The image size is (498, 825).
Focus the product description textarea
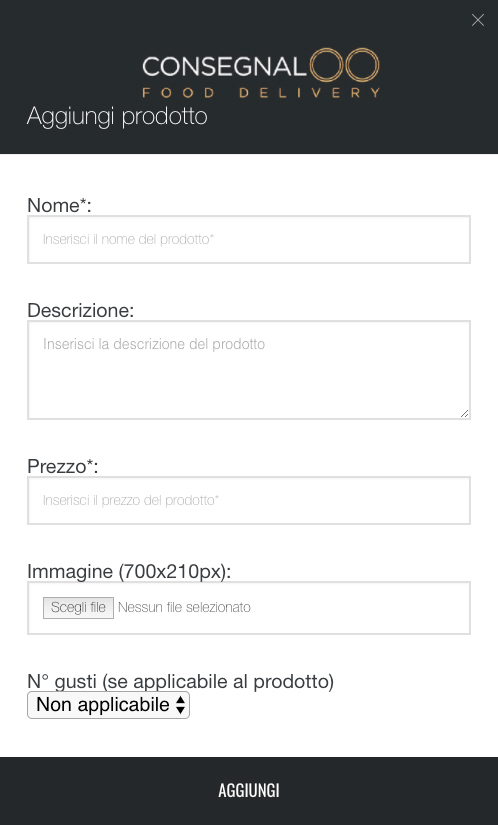coord(249,370)
